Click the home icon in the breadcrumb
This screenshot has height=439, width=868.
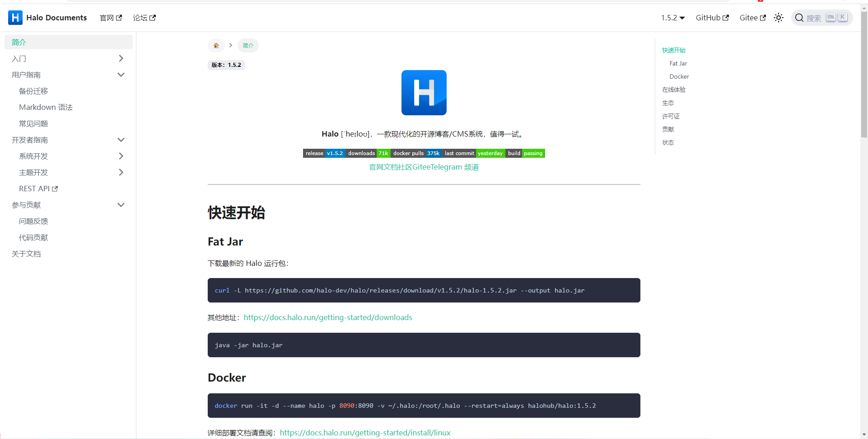216,45
